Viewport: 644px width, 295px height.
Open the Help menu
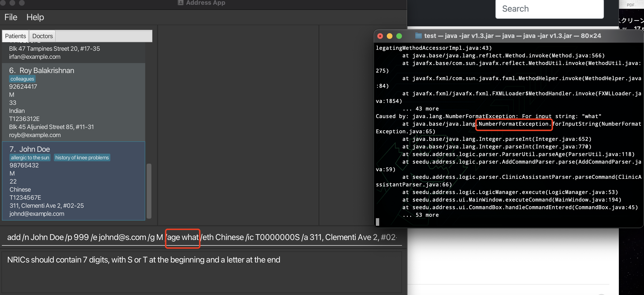[x=35, y=17]
